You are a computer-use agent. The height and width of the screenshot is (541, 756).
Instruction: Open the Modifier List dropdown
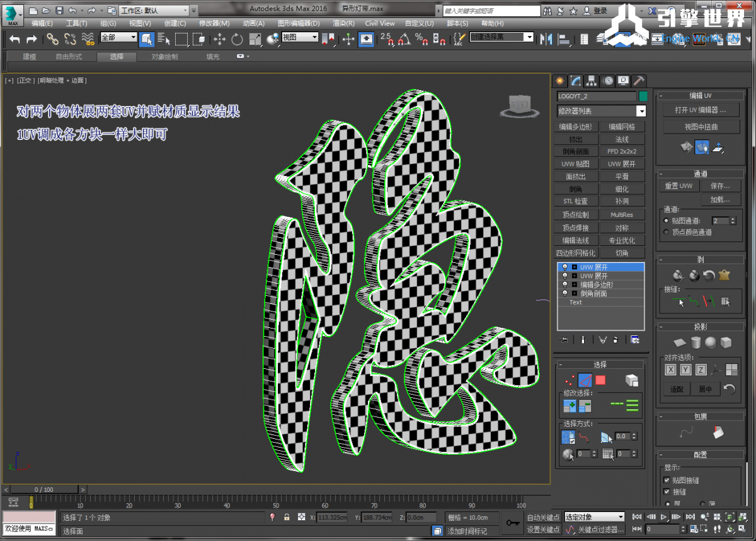point(641,112)
